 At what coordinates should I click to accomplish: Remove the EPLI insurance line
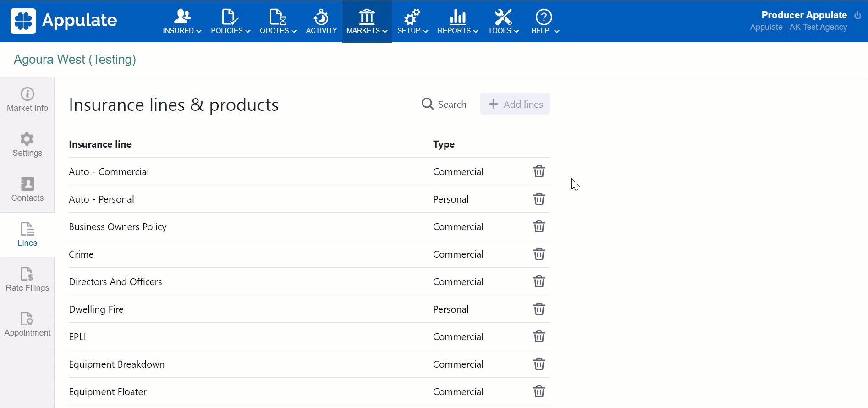point(539,336)
